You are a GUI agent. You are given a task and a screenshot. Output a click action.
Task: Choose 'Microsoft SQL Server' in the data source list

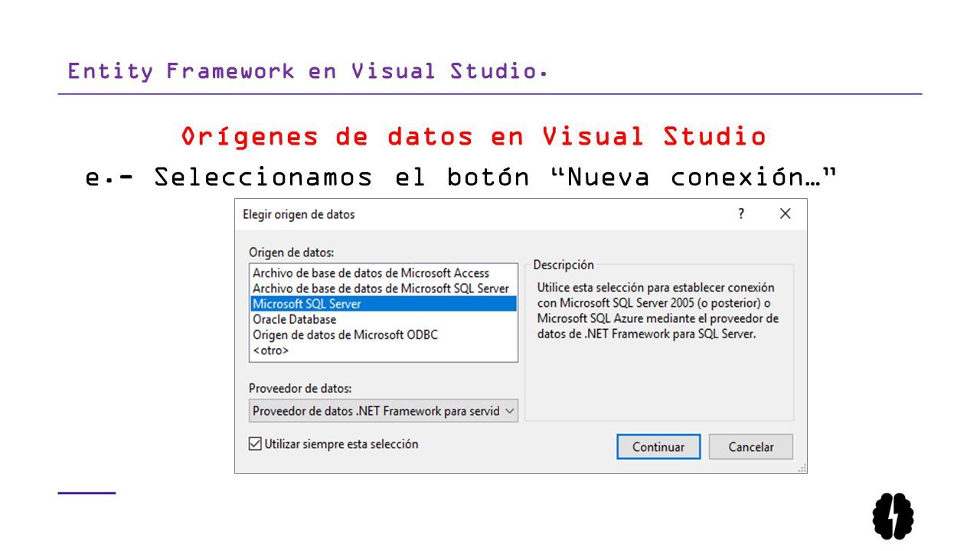tap(384, 304)
